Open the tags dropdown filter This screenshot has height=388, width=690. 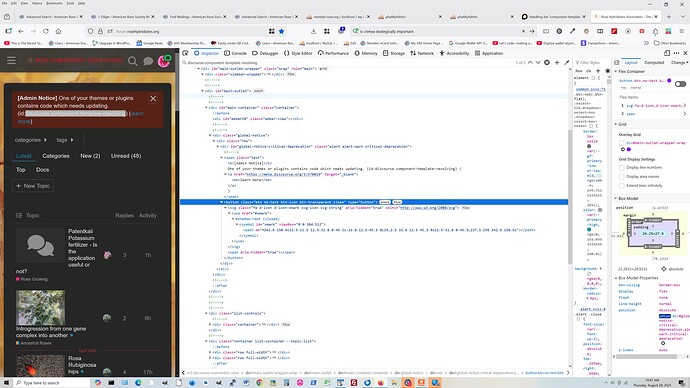click(65, 140)
